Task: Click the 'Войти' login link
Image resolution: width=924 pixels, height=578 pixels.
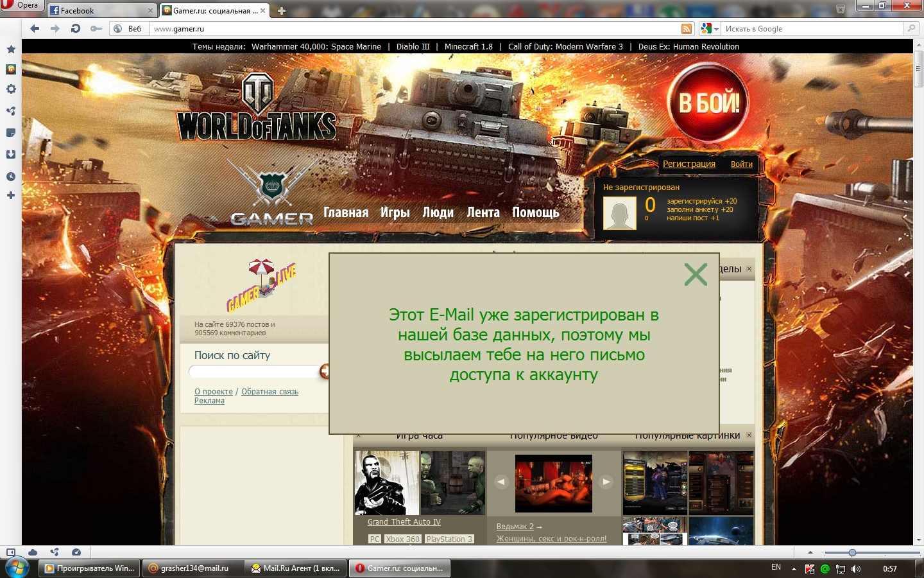Action: (x=742, y=164)
